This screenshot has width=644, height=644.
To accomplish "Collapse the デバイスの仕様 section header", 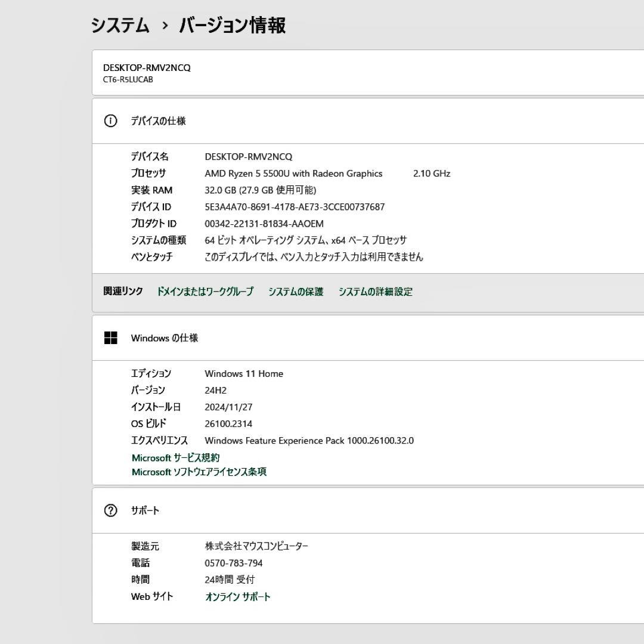I will tap(368, 120).
